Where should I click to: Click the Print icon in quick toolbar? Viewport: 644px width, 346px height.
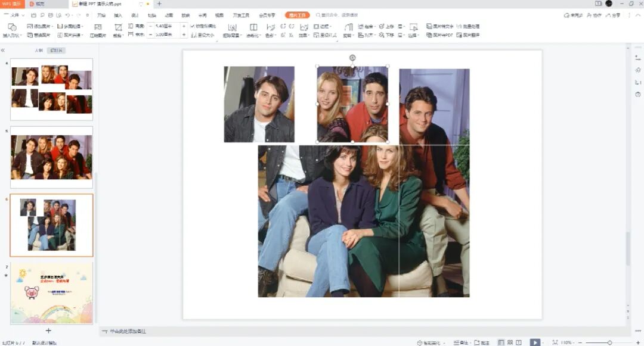[x=51, y=15]
